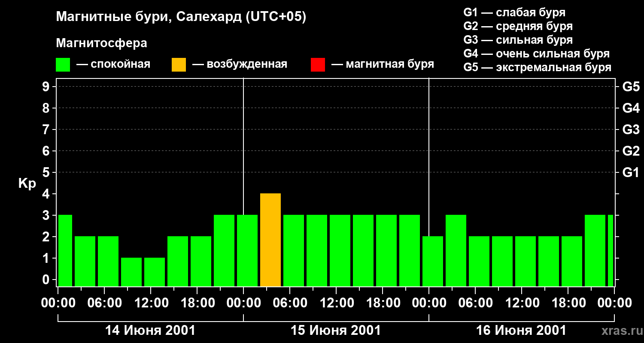Click the 'G3 — сильная буря' legend line
Screen dimensions: 644x343
coord(518,40)
